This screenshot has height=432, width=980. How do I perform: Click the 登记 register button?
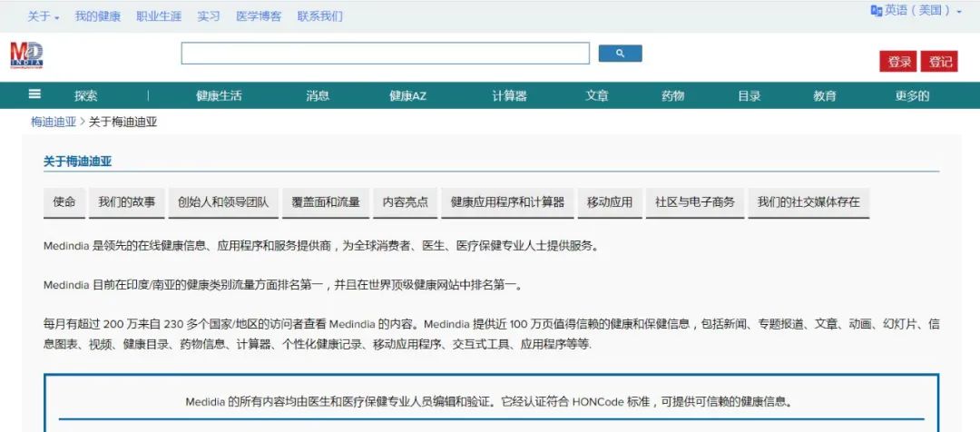(x=939, y=62)
